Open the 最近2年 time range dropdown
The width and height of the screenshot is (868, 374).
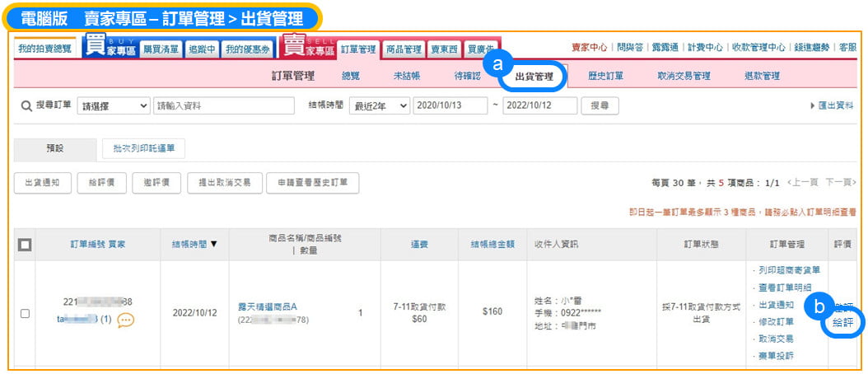380,106
